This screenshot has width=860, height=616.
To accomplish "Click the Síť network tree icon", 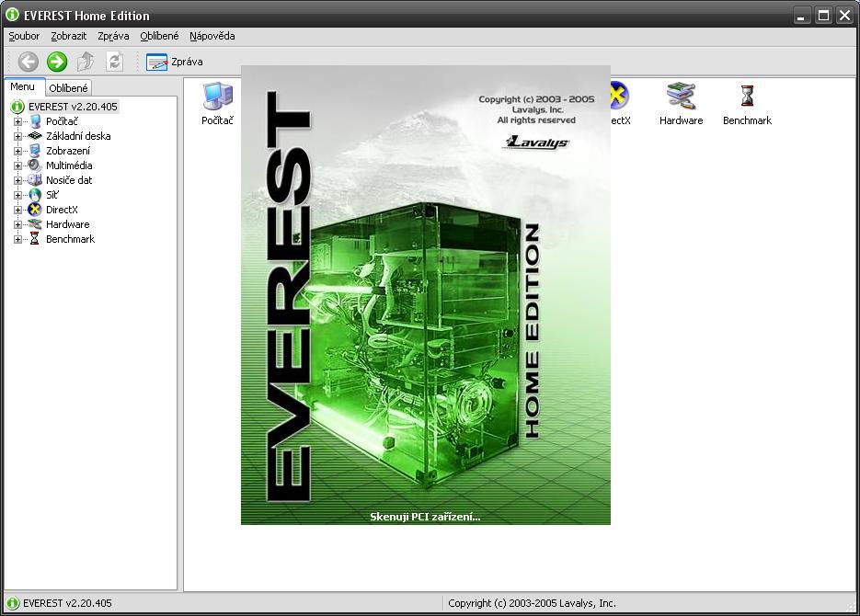I will click(x=35, y=195).
